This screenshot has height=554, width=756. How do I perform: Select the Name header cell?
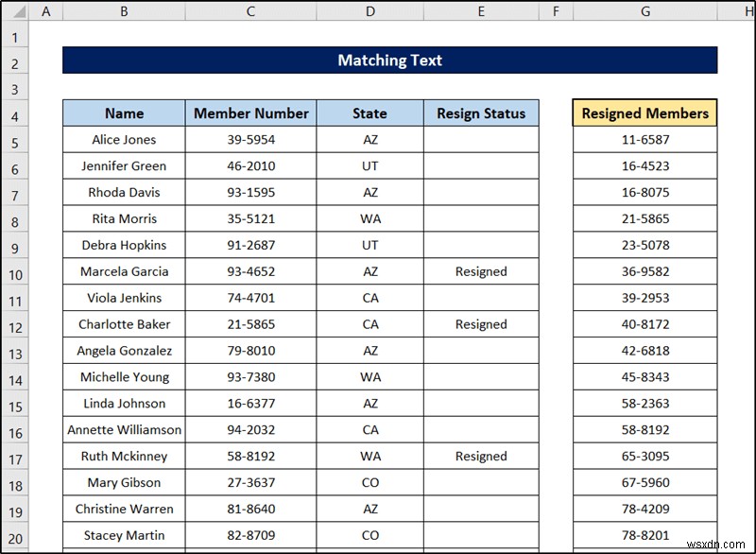(123, 113)
